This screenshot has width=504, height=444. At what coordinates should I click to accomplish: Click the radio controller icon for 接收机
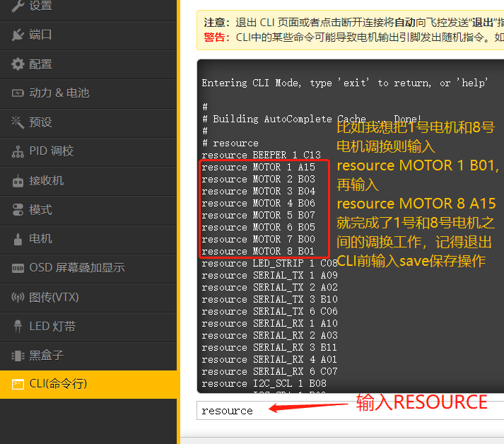click(x=18, y=181)
